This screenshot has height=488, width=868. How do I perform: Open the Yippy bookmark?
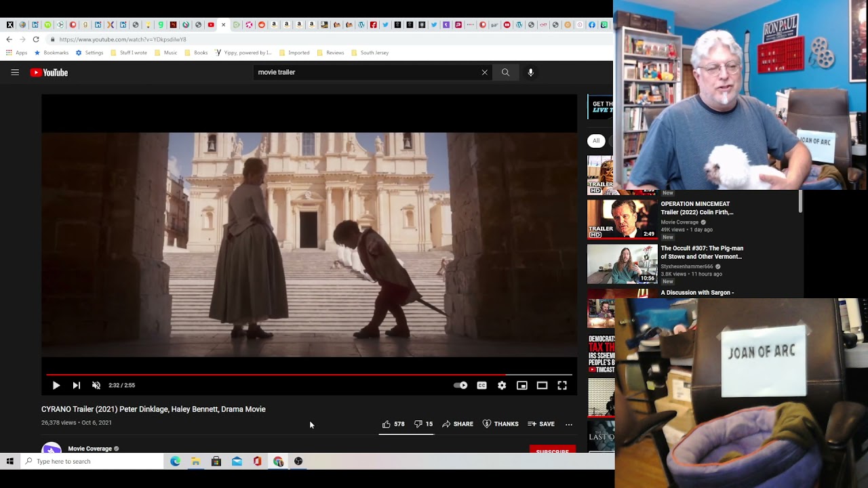[243, 53]
